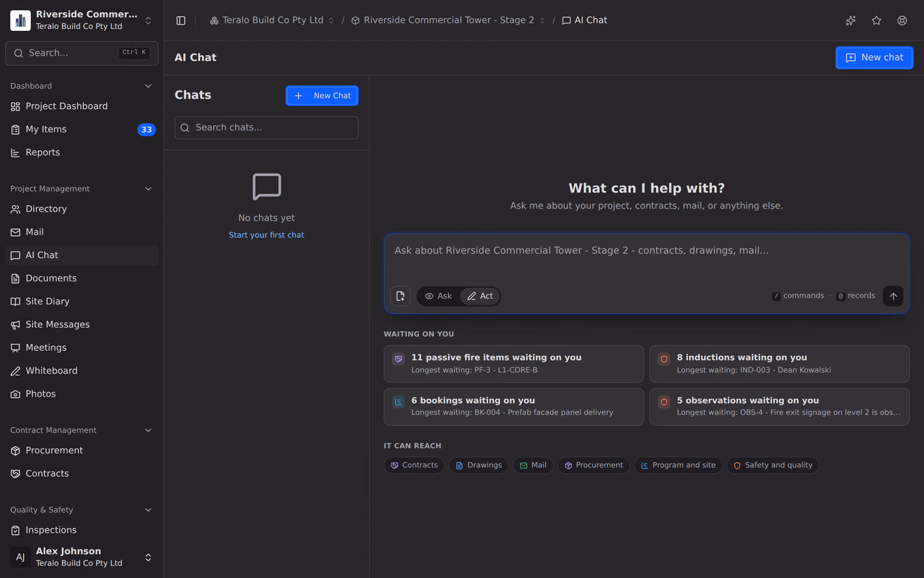This screenshot has height=578, width=924.
Task: Open Project Dashboard in sidebar
Action: point(82,106)
